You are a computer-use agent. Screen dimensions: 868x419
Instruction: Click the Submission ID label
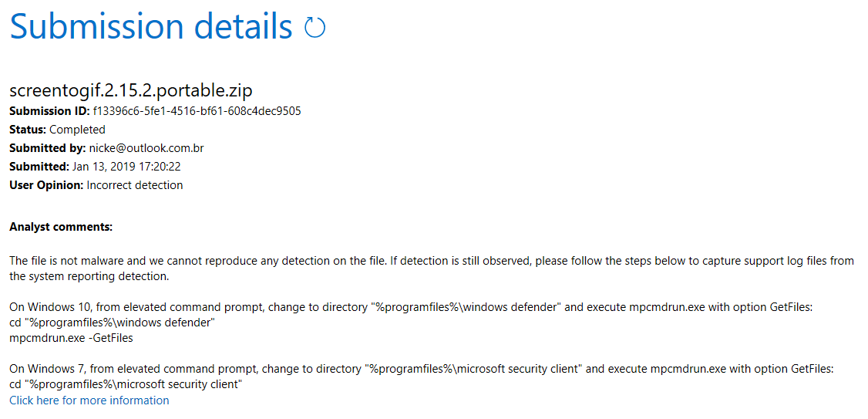click(x=49, y=111)
